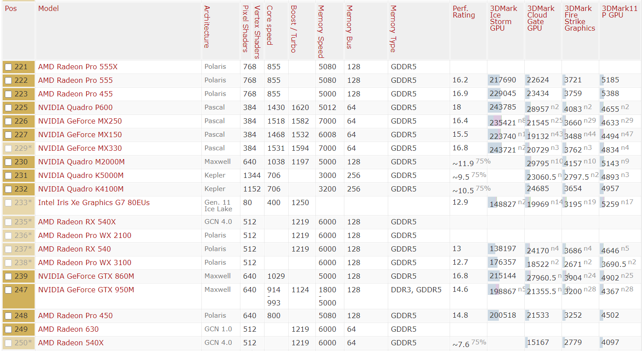
Task: Sort by Memory Bus header
Action: [x=350, y=27]
